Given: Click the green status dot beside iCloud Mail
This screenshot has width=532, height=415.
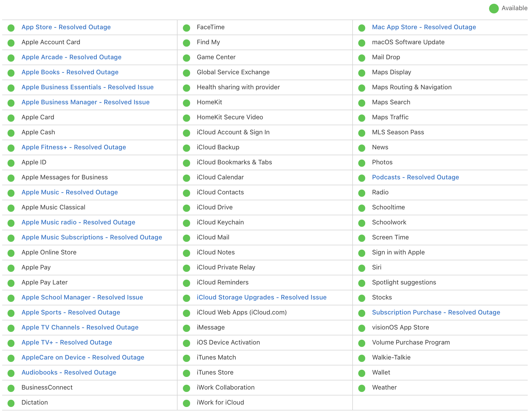Looking at the screenshot, I should (x=186, y=238).
